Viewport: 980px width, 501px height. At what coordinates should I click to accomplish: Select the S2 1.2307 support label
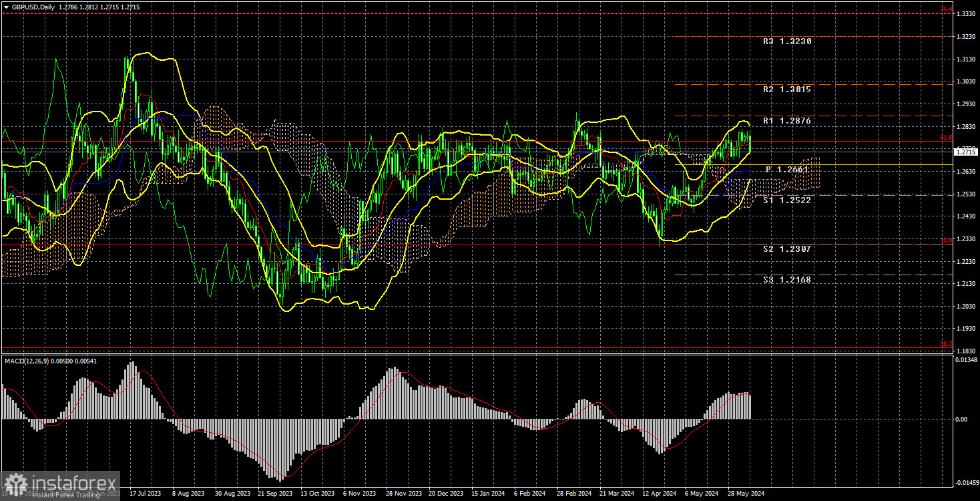(x=787, y=248)
